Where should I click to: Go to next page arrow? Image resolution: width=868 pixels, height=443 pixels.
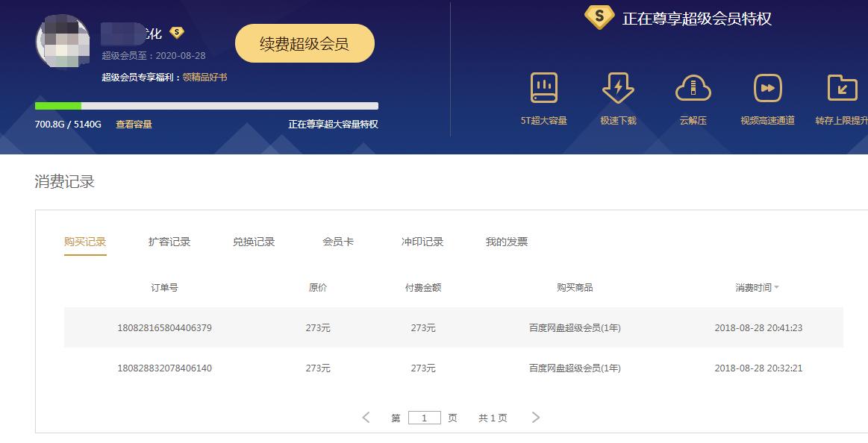click(x=535, y=418)
